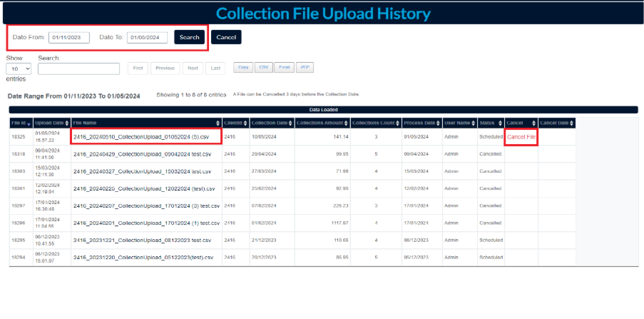Click the Copy export button
Image resolution: width=644 pixels, height=319 pixels.
coord(243,67)
